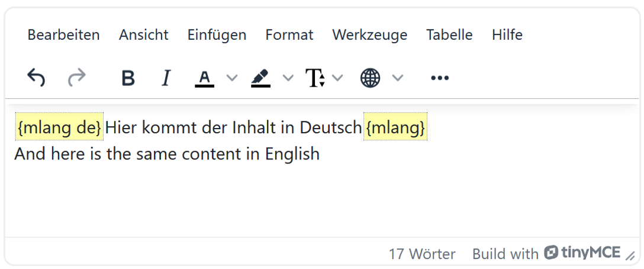Expand the language globe dropdown arrow
This screenshot has width=644, height=269.
click(398, 78)
